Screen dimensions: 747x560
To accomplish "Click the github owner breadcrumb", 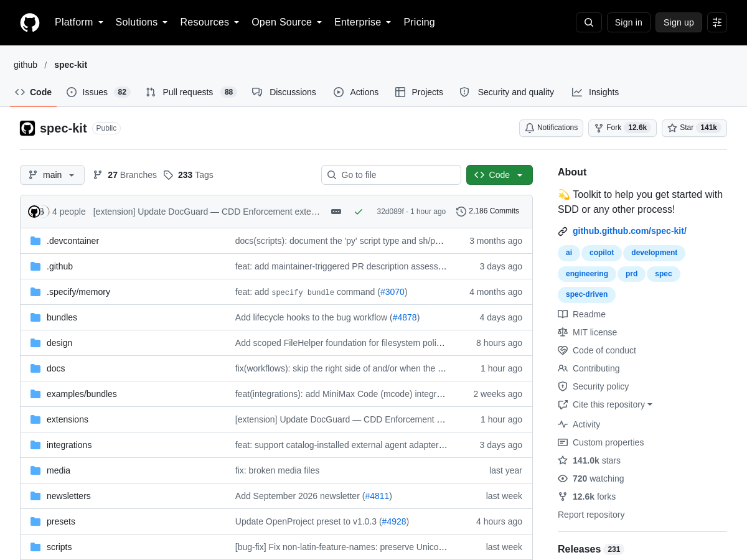I will tap(26, 65).
